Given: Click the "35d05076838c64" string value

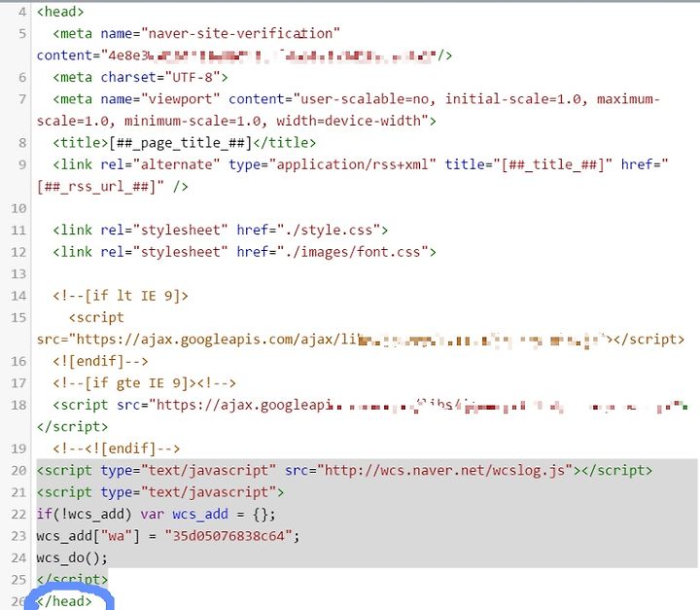Looking at the screenshot, I should (228, 536).
